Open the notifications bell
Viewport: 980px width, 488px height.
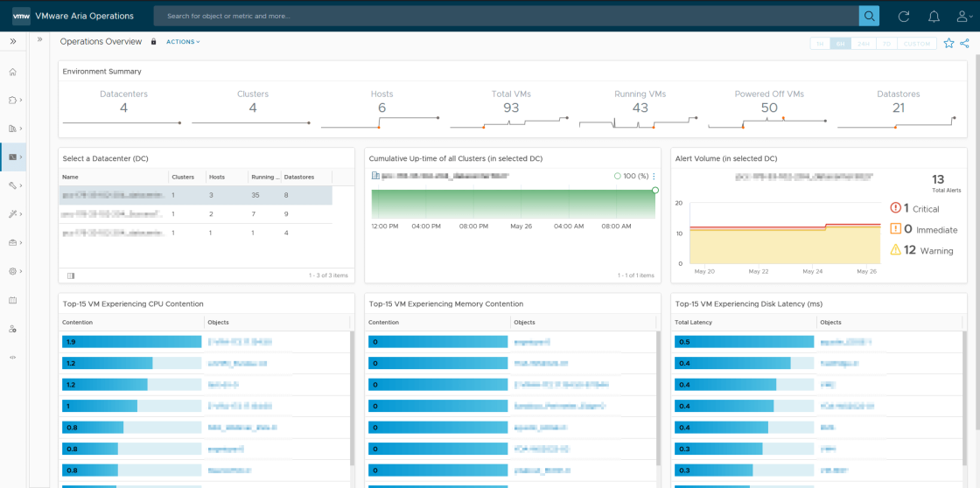tap(934, 16)
